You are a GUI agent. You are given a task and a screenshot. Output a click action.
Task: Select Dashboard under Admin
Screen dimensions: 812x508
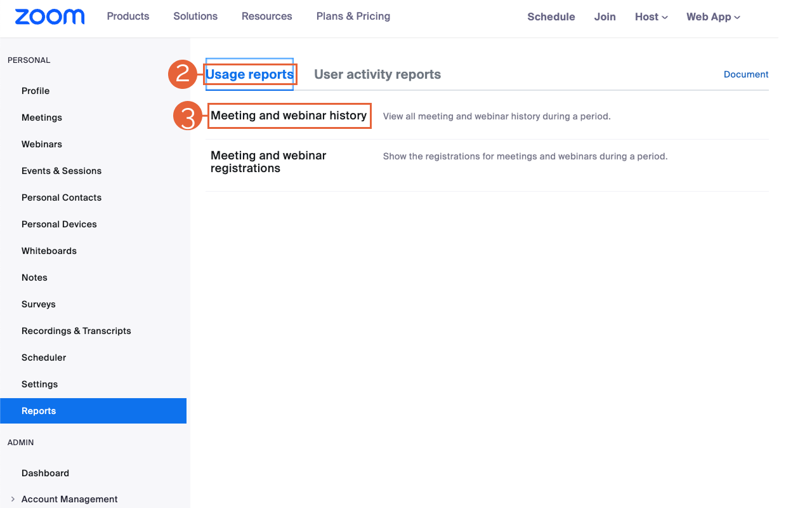(45, 473)
